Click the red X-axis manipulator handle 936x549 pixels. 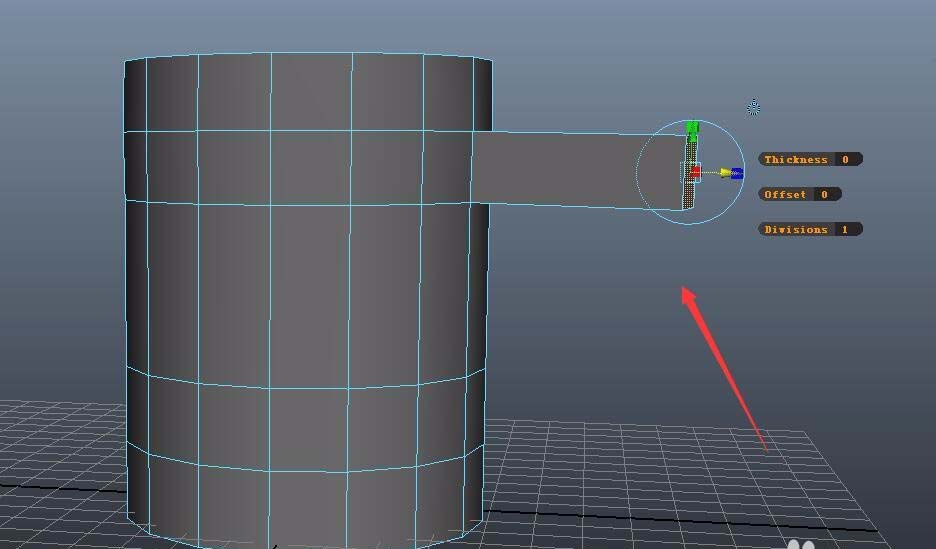(695, 172)
